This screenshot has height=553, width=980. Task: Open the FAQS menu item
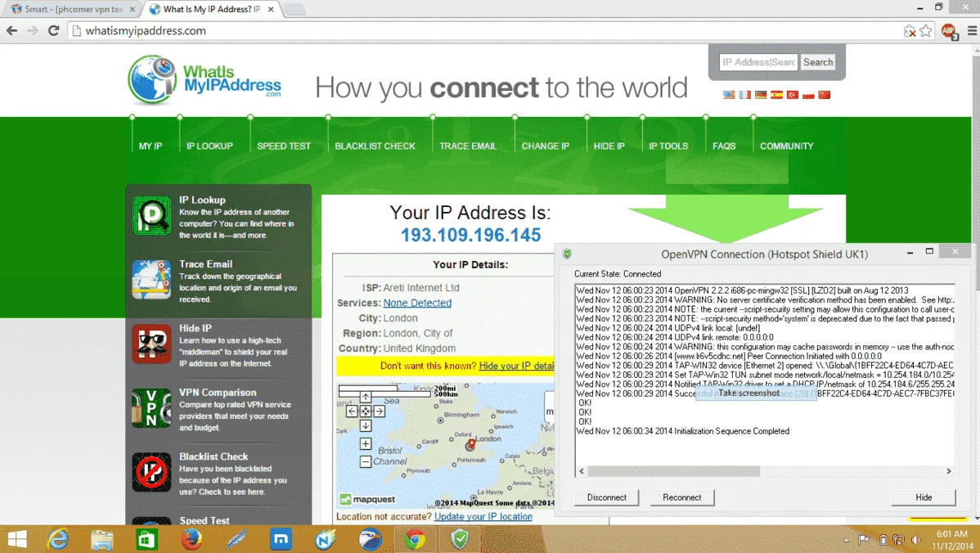tap(725, 146)
